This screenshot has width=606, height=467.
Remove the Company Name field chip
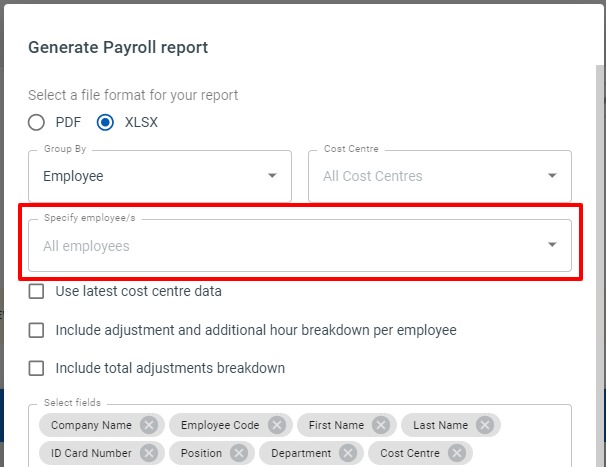(x=149, y=425)
